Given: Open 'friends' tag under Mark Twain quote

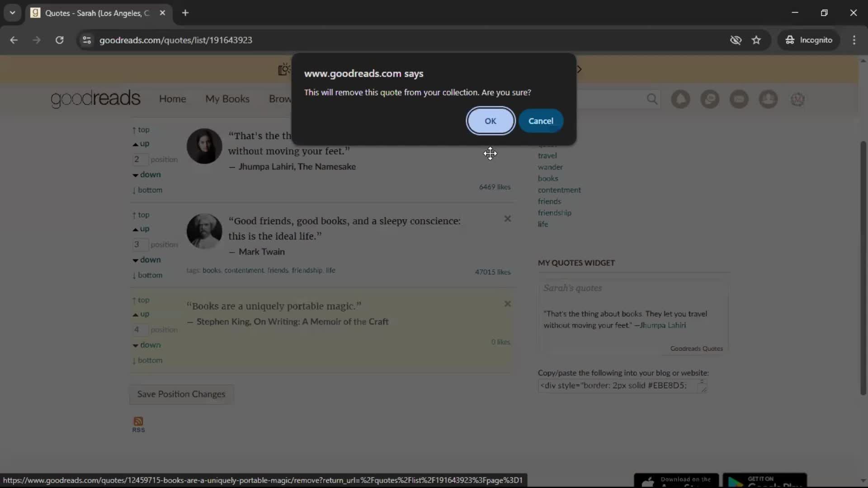Looking at the screenshot, I should [278, 270].
